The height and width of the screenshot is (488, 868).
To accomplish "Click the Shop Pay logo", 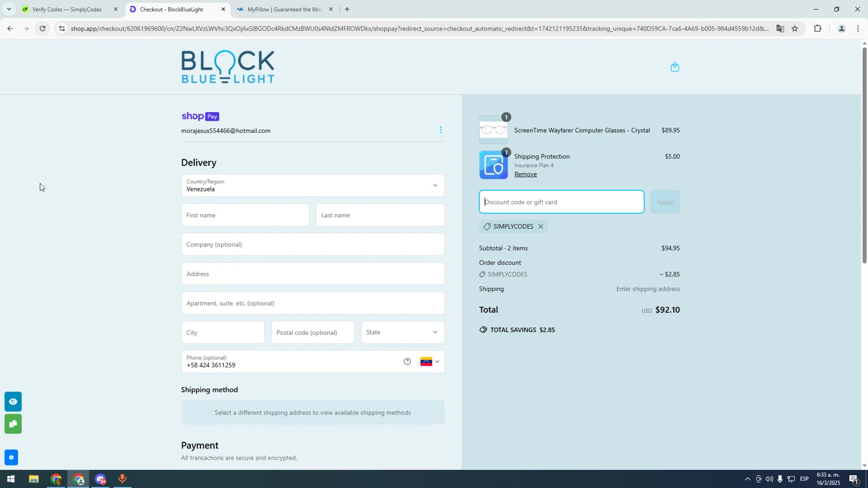I will point(200,116).
